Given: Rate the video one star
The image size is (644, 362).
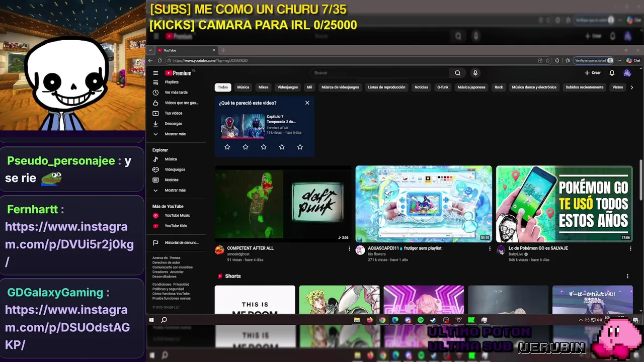Looking at the screenshot, I should pyautogui.click(x=227, y=147).
